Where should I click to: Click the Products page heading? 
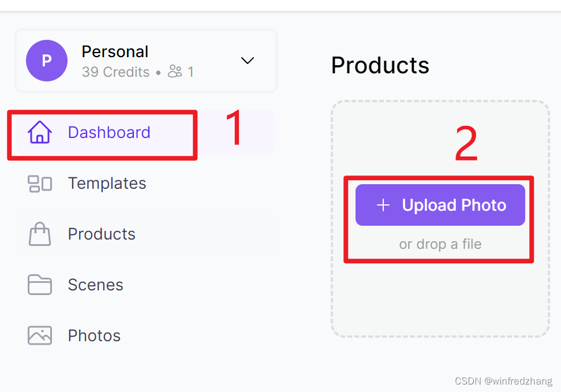tap(380, 65)
